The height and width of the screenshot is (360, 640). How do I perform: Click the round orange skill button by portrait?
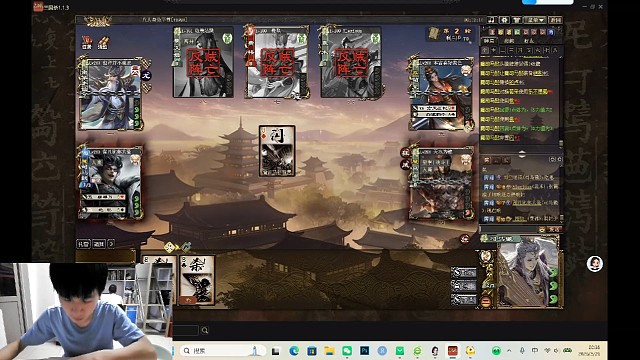pos(486,302)
